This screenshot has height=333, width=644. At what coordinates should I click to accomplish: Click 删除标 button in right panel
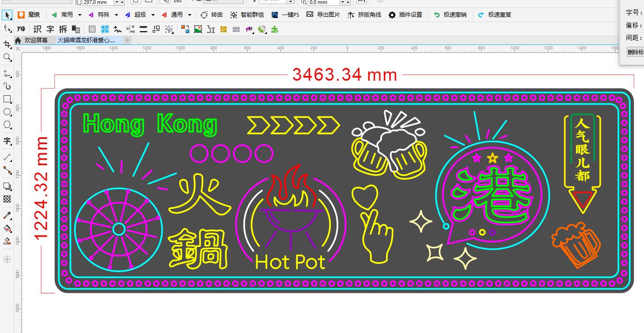pyautogui.click(x=636, y=52)
